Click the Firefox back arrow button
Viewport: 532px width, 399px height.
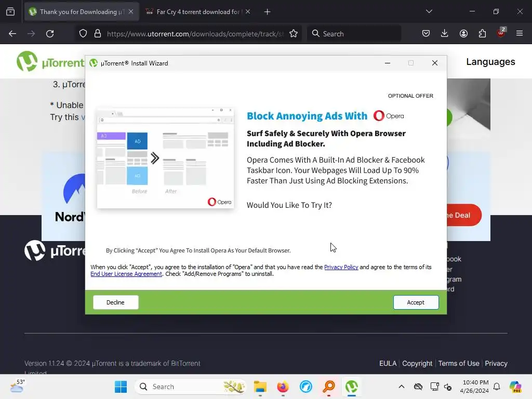point(12,34)
